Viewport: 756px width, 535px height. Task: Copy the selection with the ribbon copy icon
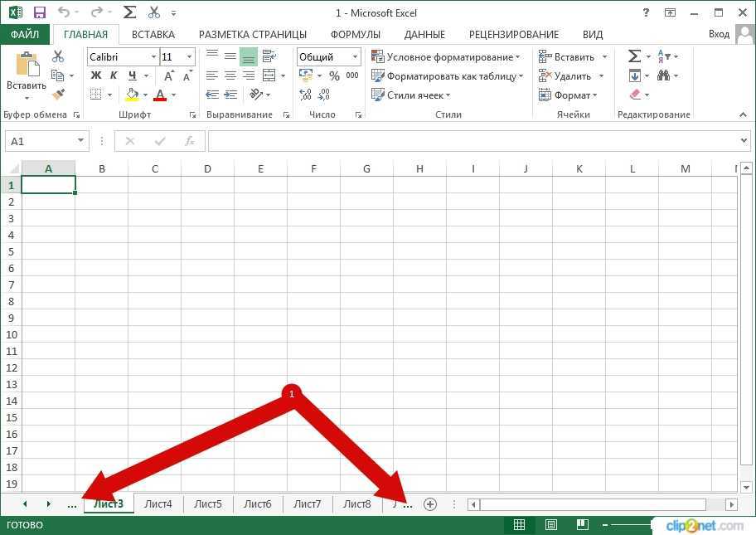click(58, 75)
